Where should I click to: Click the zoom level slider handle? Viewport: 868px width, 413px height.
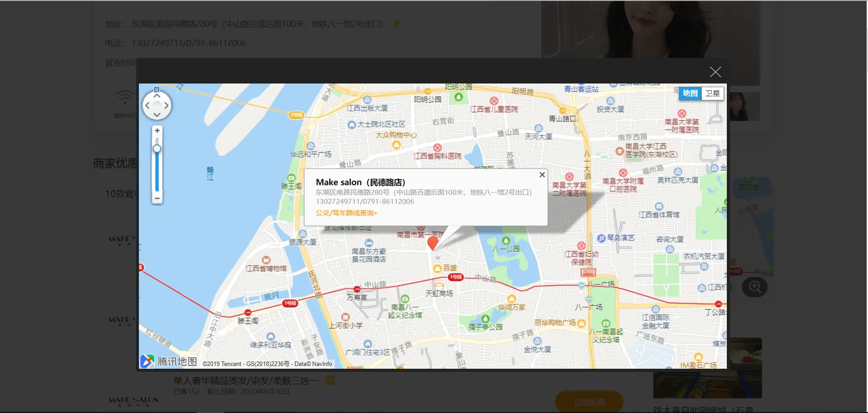pyautogui.click(x=157, y=148)
